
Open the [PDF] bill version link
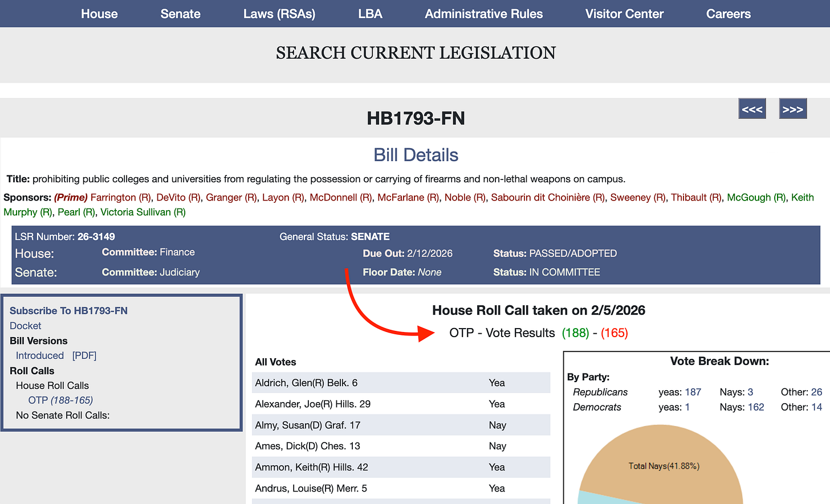tap(84, 355)
